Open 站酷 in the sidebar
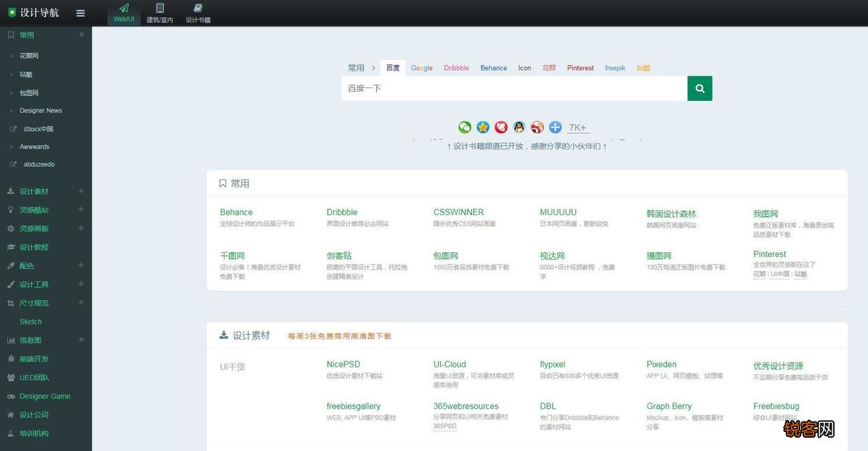 point(26,74)
